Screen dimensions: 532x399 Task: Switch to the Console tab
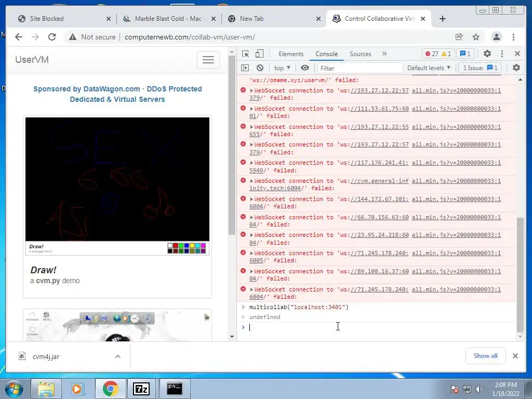(x=326, y=54)
